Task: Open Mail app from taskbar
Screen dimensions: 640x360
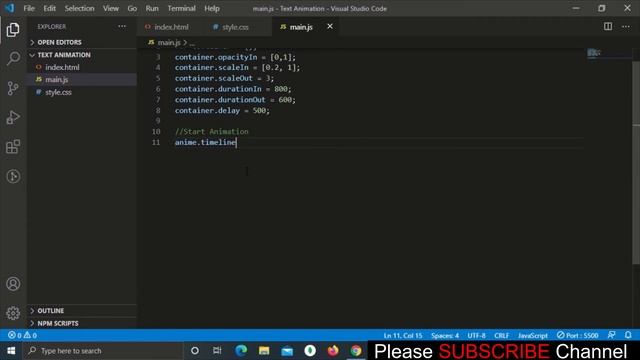Action: (x=287, y=351)
